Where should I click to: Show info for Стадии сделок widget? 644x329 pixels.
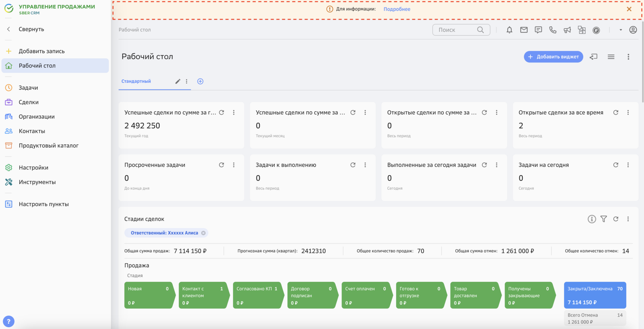pos(592,219)
